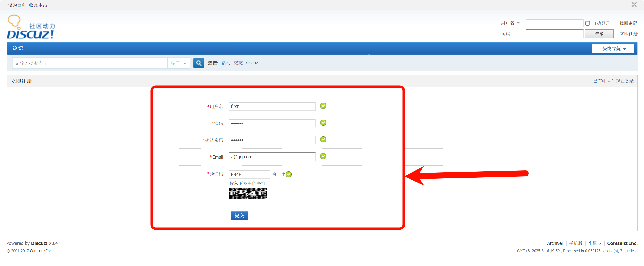
Task: Focus the 请输入搜索内容 search box
Action: pos(90,63)
